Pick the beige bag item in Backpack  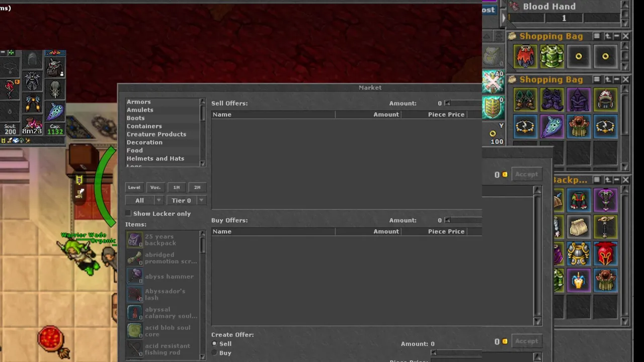tap(579, 227)
